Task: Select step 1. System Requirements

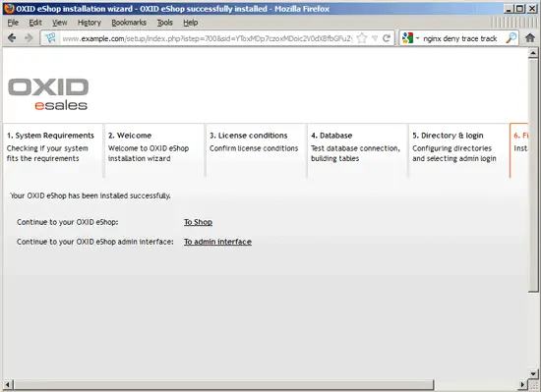Action: tap(53, 150)
